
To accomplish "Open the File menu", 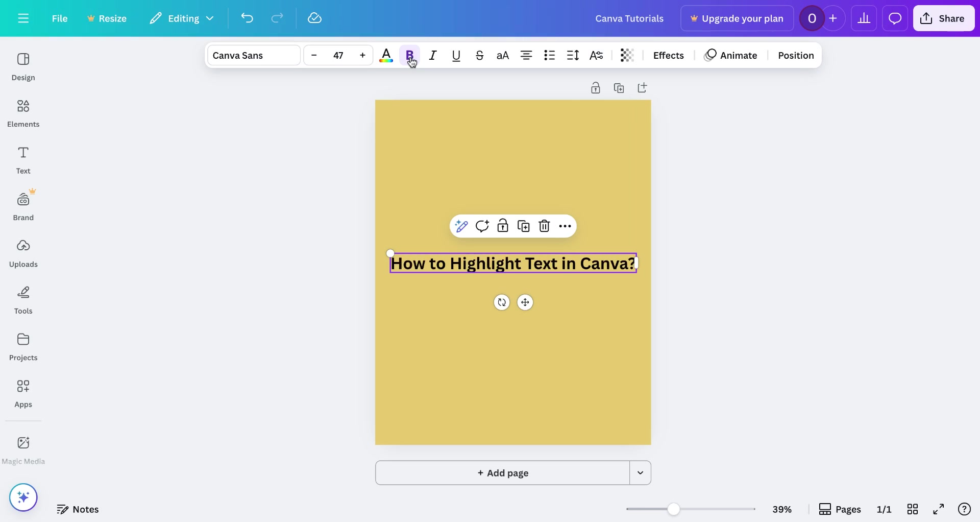I will coord(60,18).
